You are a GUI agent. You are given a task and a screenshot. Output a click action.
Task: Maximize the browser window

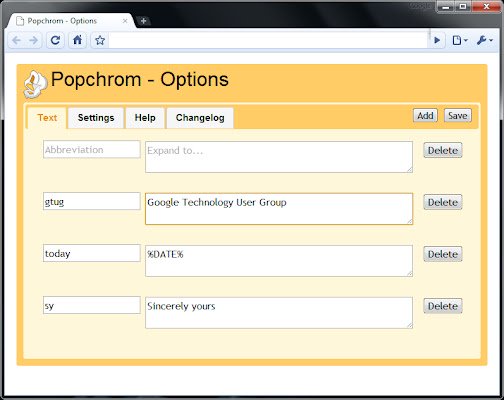[x=463, y=7]
